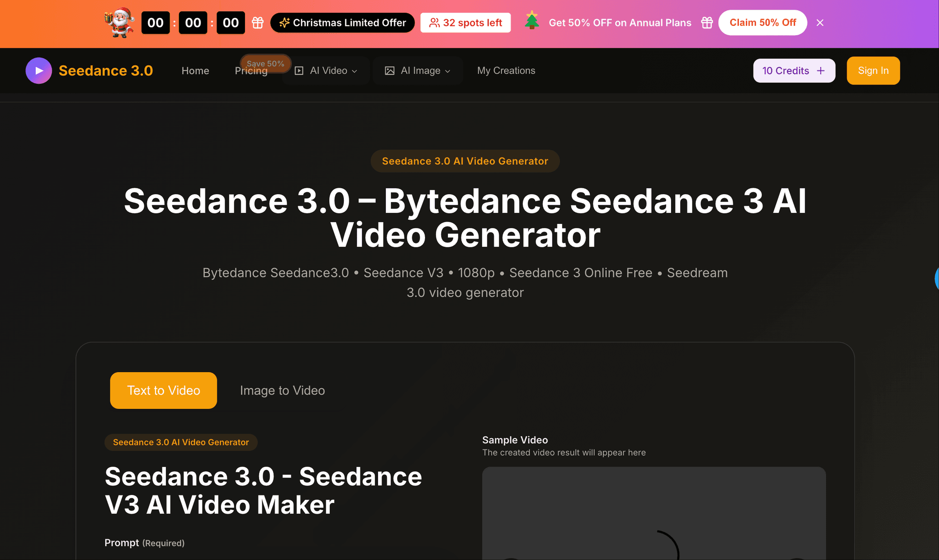
Task: Click the Claim 50% Off button
Action: point(762,22)
